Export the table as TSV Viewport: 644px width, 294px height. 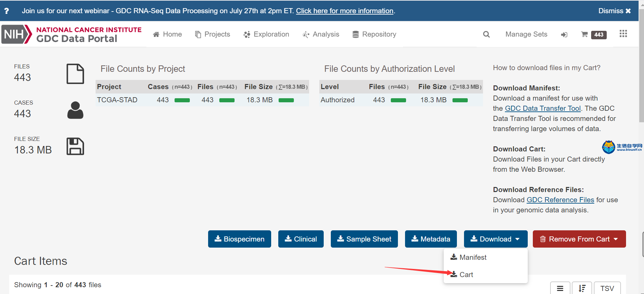point(607,288)
